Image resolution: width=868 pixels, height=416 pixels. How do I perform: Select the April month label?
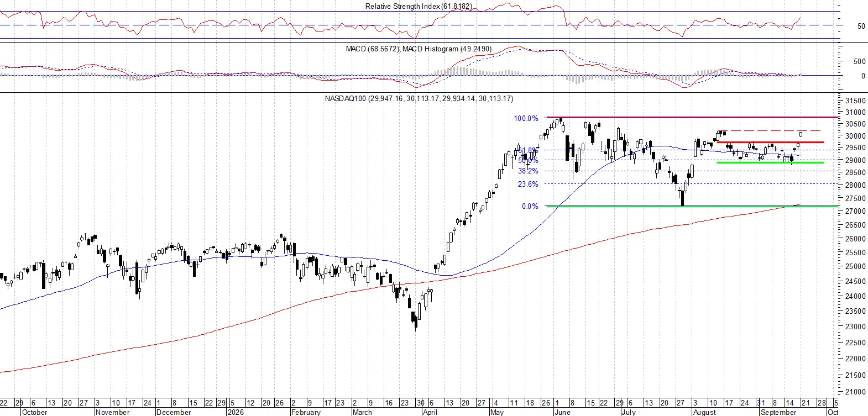tap(430, 412)
